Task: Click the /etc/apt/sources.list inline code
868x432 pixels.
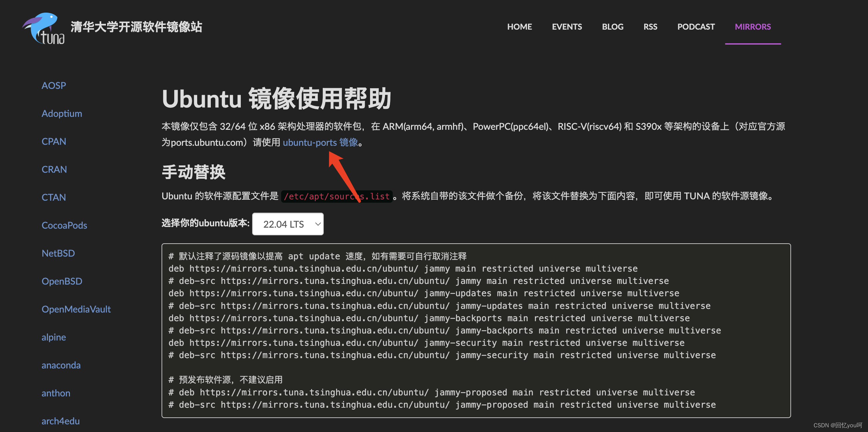Action: coord(337,196)
